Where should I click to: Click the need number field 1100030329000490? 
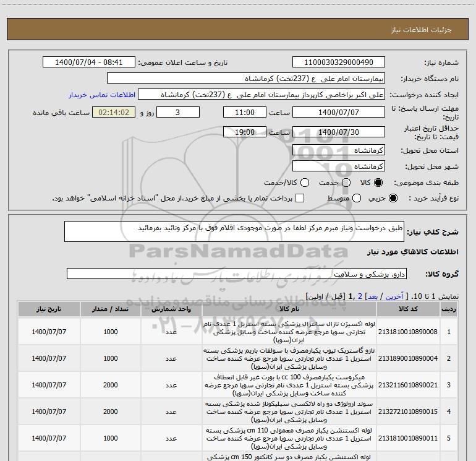pyautogui.click(x=339, y=62)
